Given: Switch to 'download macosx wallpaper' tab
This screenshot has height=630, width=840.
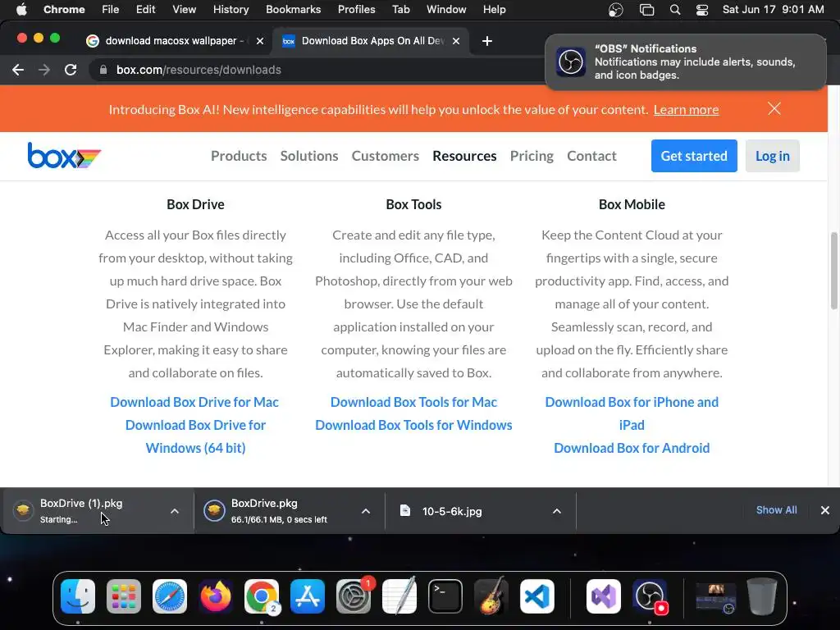Looking at the screenshot, I should coord(174,41).
